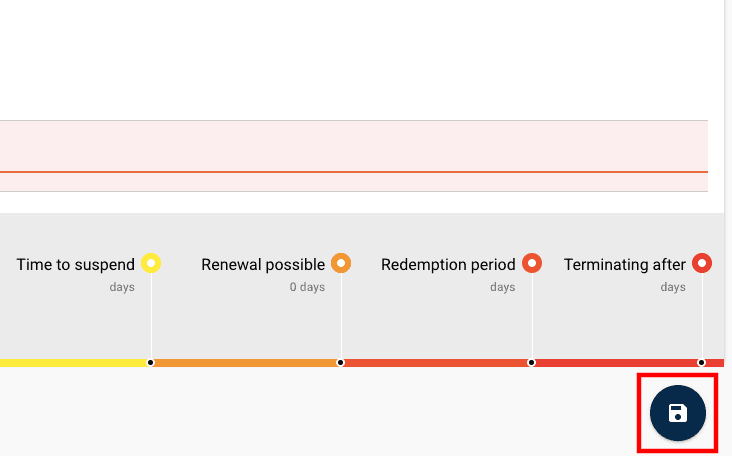Edit the days value under Redemption period
The width and height of the screenshot is (732, 456).
click(502, 287)
